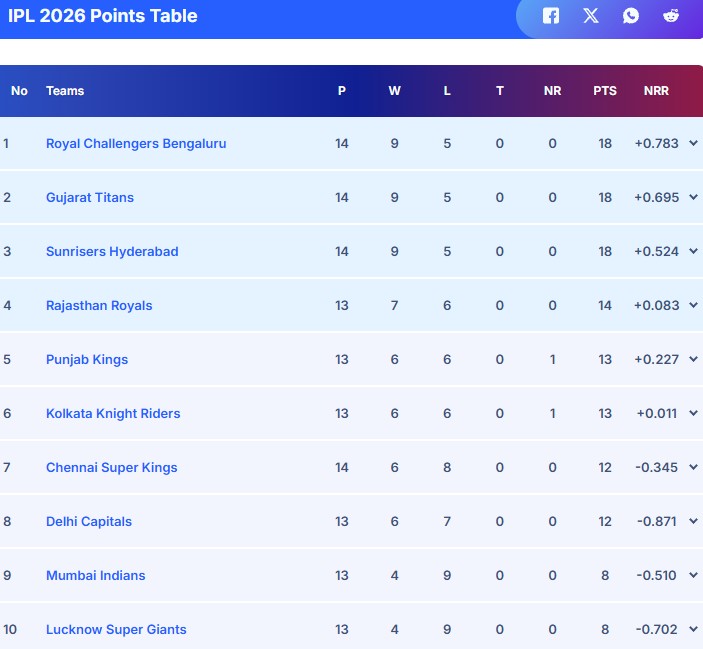This screenshot has width=703, height=649.
Task: Click the PTS column header
Action: coord(605,91)
